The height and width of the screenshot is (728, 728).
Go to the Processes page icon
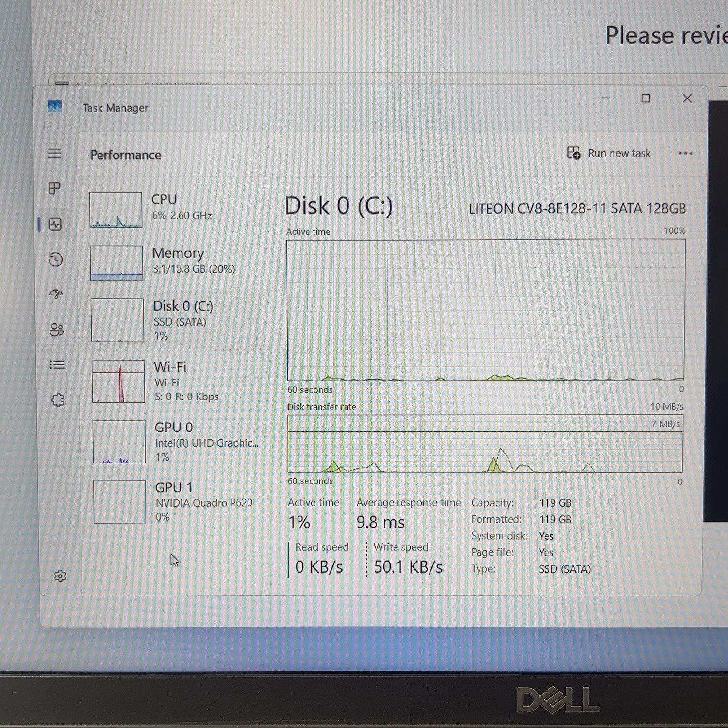[x=54, y=188]
